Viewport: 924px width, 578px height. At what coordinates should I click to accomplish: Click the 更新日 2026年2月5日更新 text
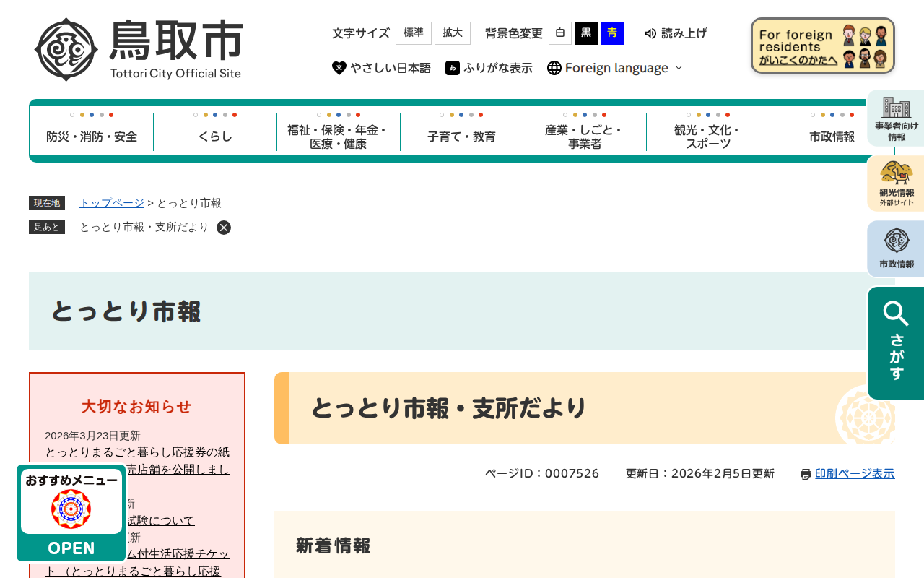click(x=699, y=474)
